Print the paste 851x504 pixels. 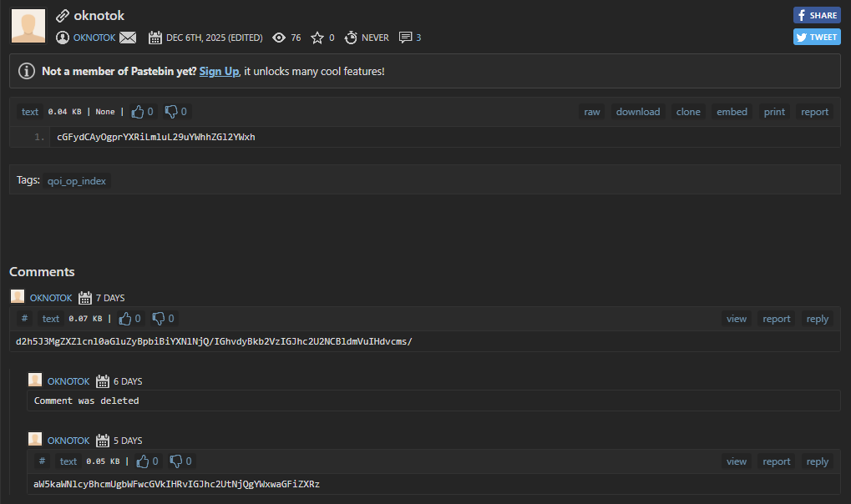click(x=774, y=112)
